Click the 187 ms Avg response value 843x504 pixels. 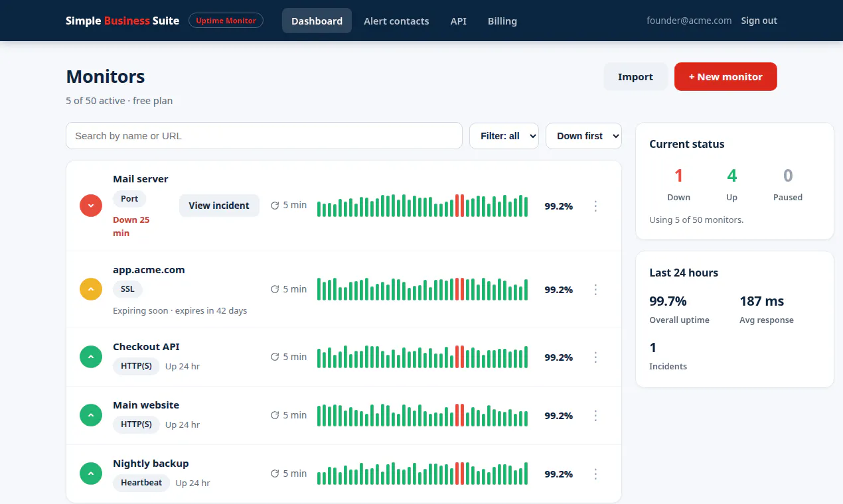762,301
